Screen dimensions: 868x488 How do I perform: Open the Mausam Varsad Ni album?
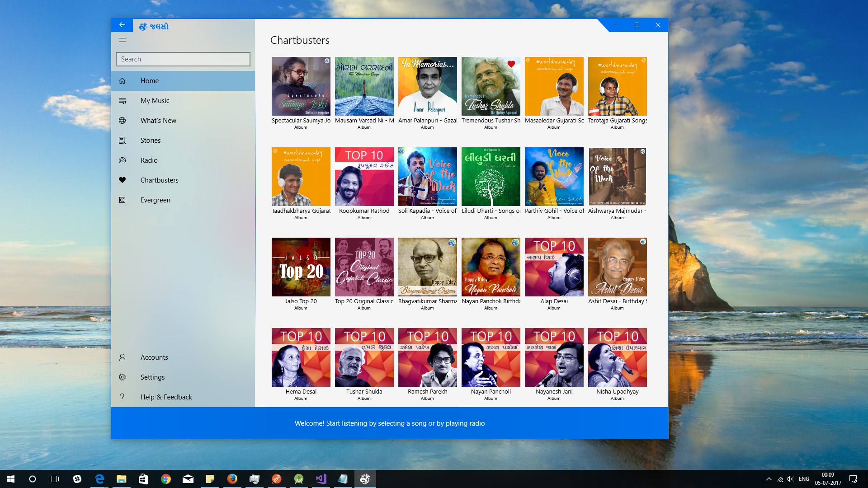364,86
